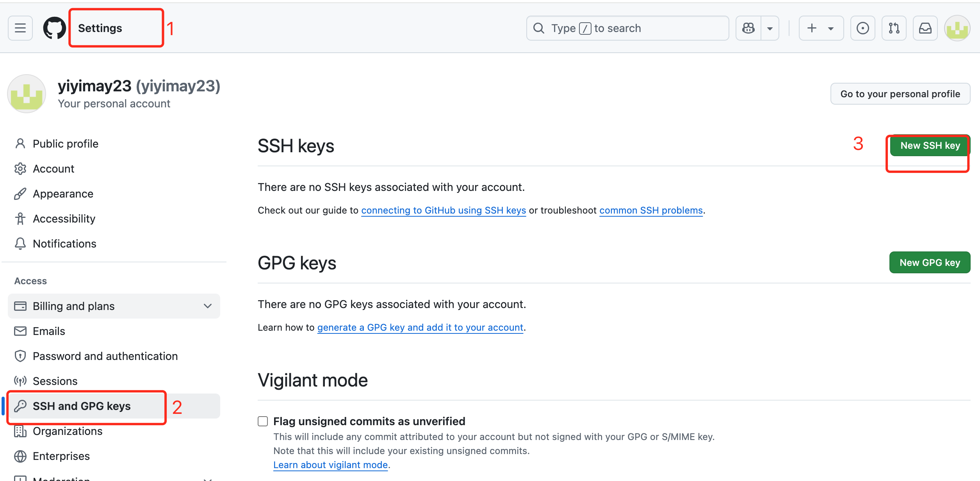980x481 pixels.
Task: Click the Type / to search field
Action: click(627, 28)
